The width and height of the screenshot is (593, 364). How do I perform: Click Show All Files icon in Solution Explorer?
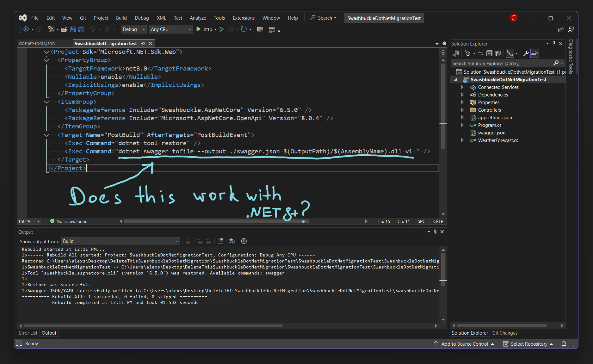point(498,53)
